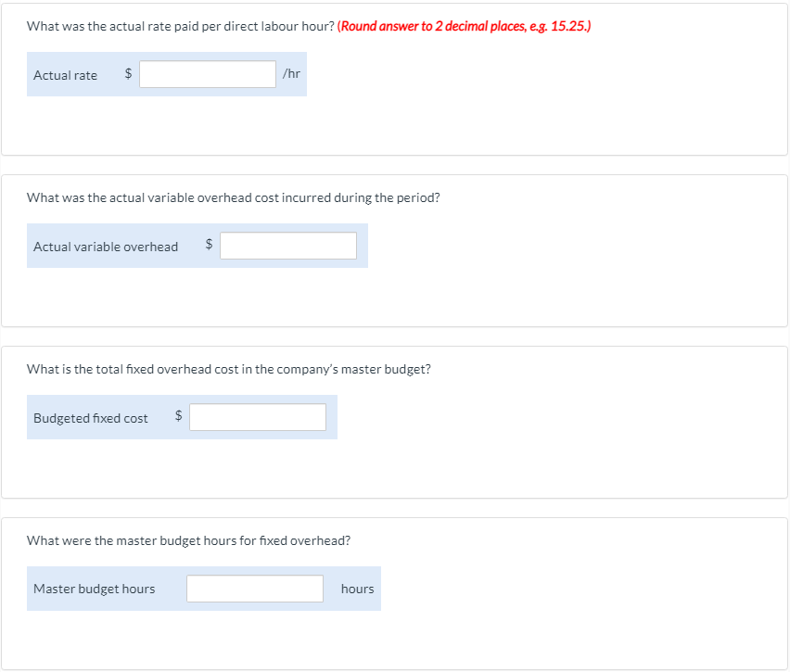Click the Actual rate input field
Viewport: 790px width, 672px height.
(208, 74)
